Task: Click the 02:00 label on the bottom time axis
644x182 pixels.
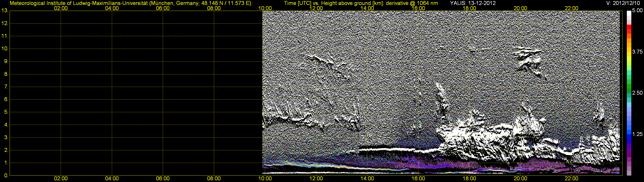Action: 61,179
